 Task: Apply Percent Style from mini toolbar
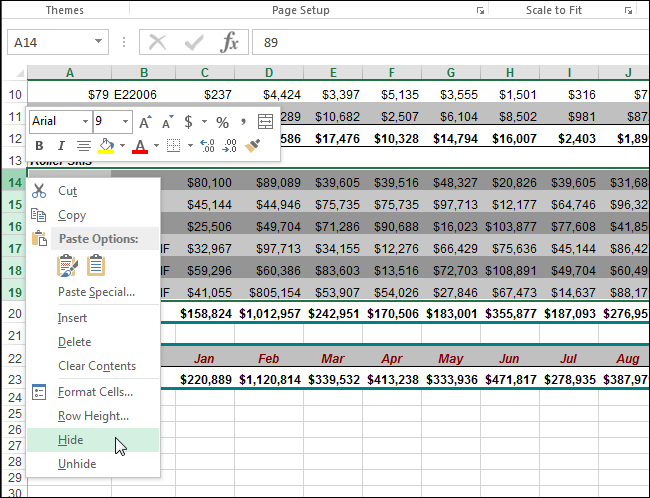(222, 122)
